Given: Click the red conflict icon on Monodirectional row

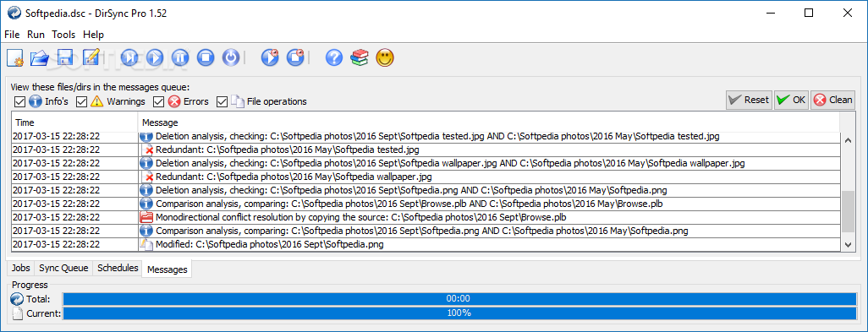Looking at the screenshot, I should click(x=146, y=217).
